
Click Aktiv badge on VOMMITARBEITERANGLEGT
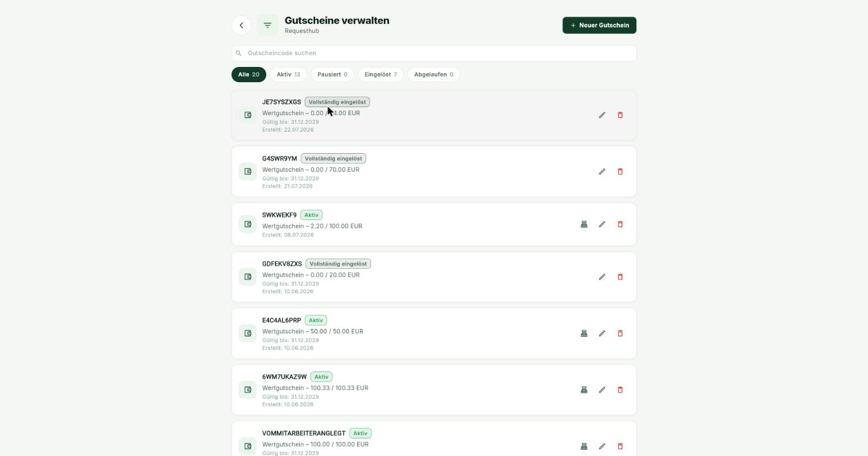click(x=360, y=433)
